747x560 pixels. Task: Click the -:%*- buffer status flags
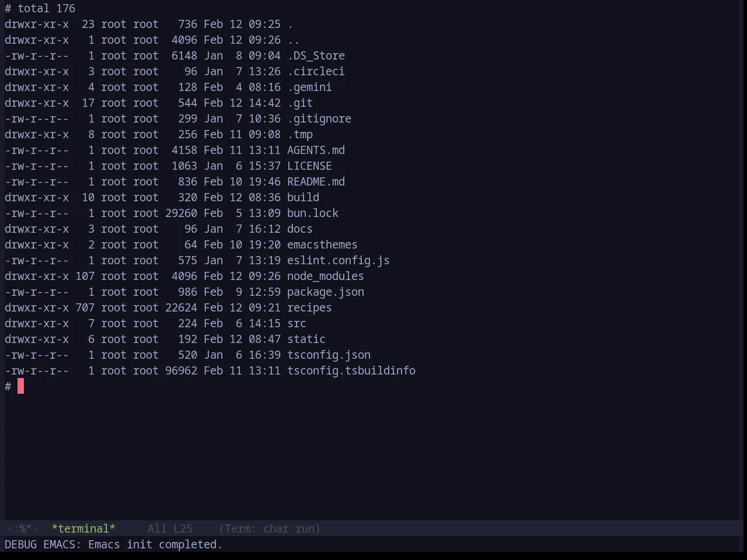click(x=22, y=528)
